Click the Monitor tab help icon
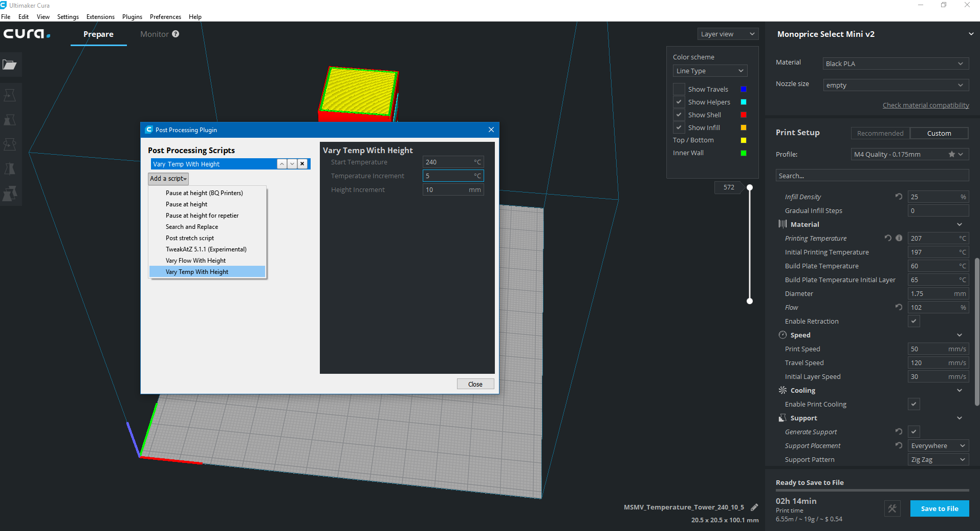The image size is (980, 531). [176, 34]
